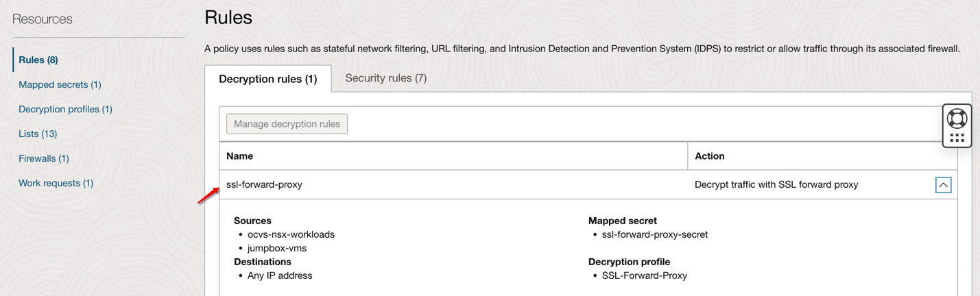Click the Decrypt traffic with SSL forward proxy action
The width and height of the screenshot is (980, 296).
(x=776, y=184)
